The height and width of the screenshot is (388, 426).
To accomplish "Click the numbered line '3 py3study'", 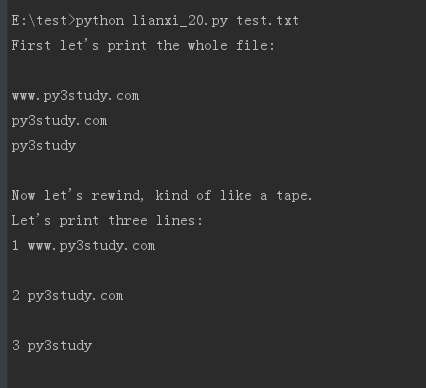I will click(52, 346).
